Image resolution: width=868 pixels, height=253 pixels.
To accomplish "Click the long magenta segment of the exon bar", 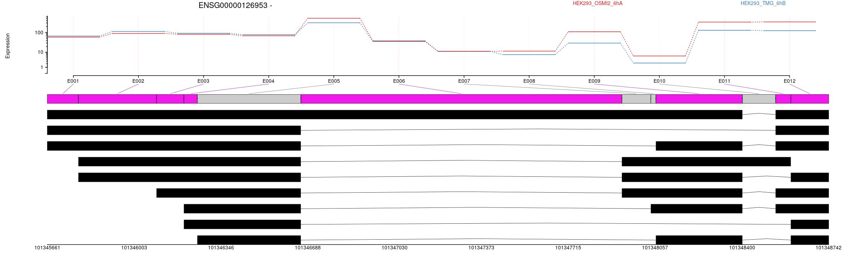I will click(461, 99).
